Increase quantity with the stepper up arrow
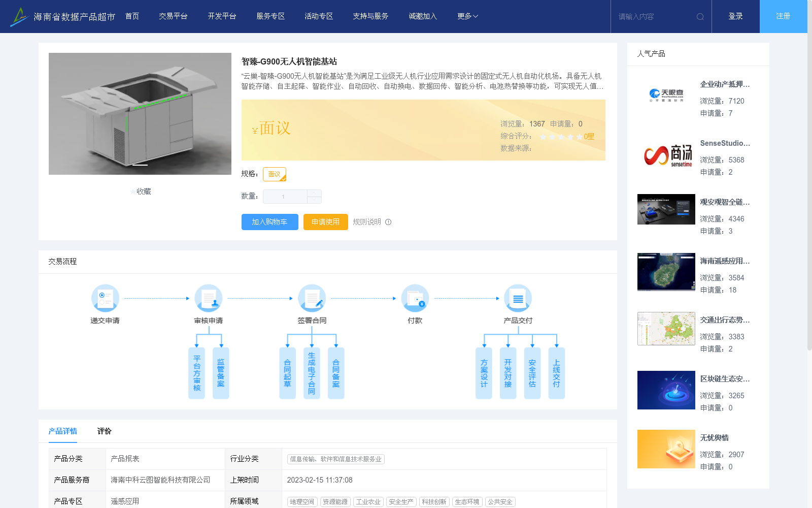 pos(314,194)
